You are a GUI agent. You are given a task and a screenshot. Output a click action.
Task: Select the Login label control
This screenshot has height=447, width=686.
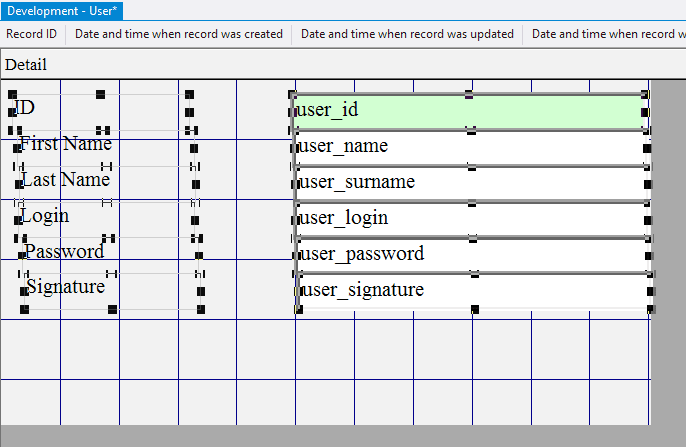pos(45,216)
